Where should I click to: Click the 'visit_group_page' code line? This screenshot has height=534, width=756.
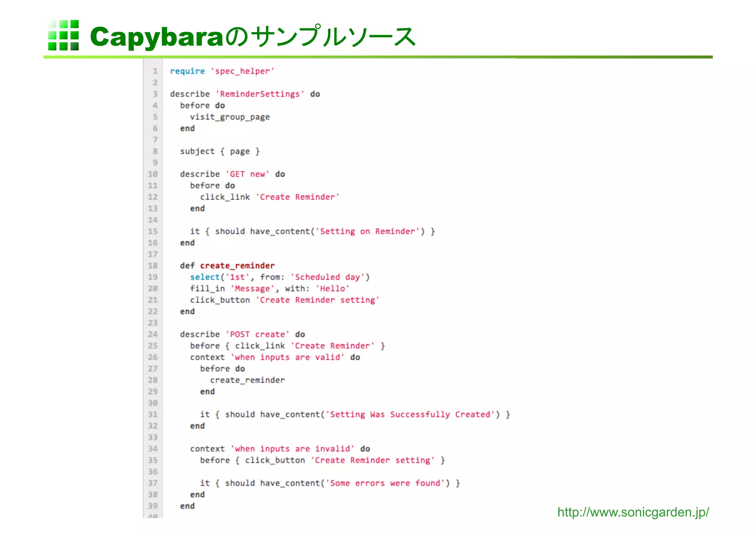click(230, 117)
